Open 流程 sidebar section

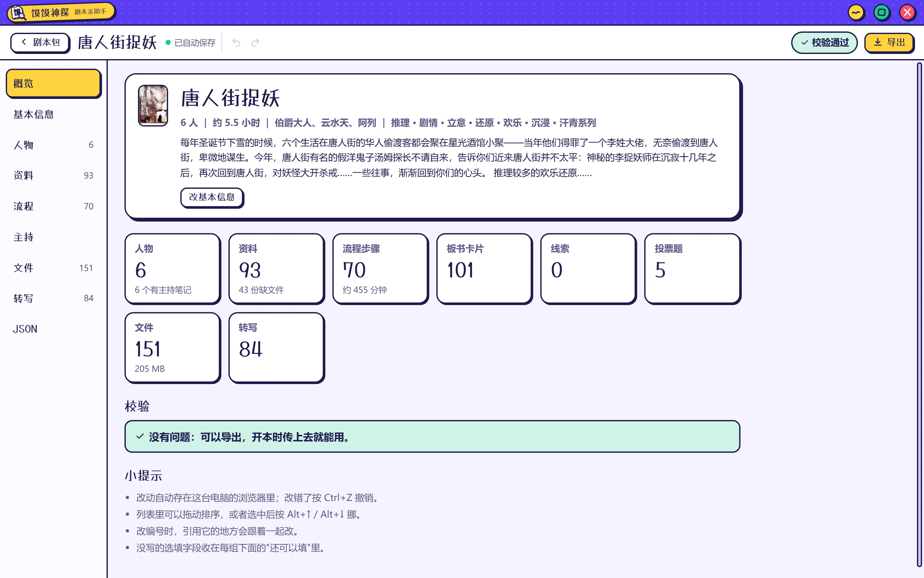54,206
